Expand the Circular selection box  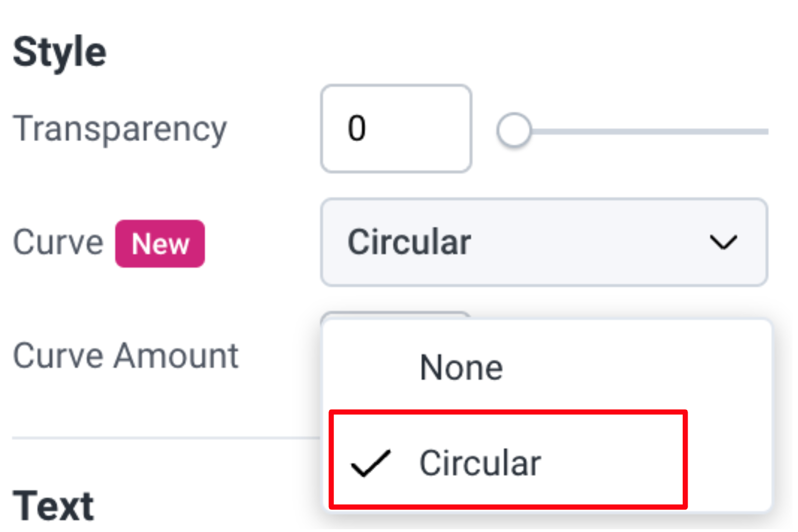(x=544, y=243)
